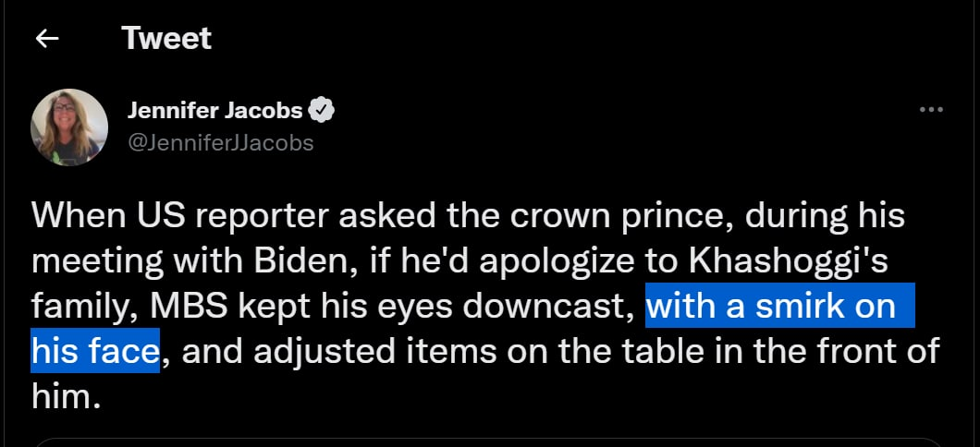
Task: Open the three-dot more options menu
Action: tap(931, 110)
